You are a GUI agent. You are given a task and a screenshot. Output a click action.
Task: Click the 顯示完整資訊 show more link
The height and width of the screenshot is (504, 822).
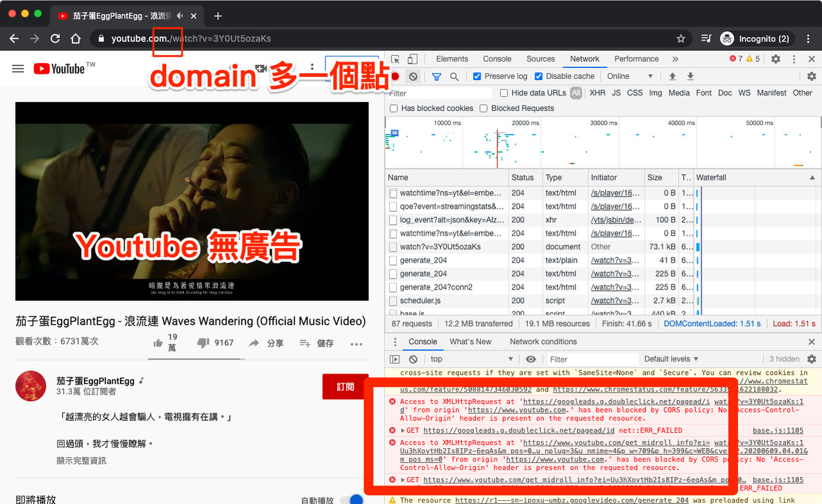tap(82, 460)
